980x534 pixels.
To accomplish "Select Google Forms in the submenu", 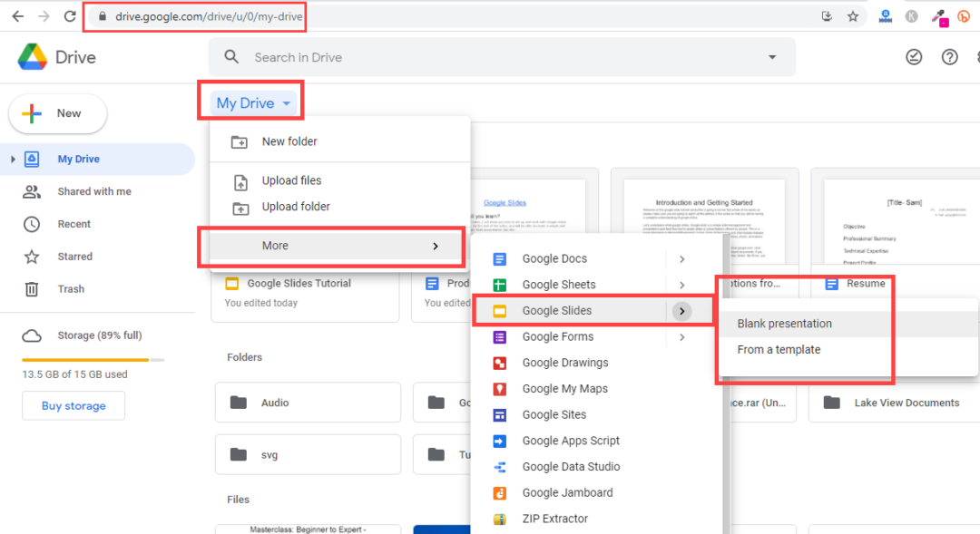I will 555,336.
